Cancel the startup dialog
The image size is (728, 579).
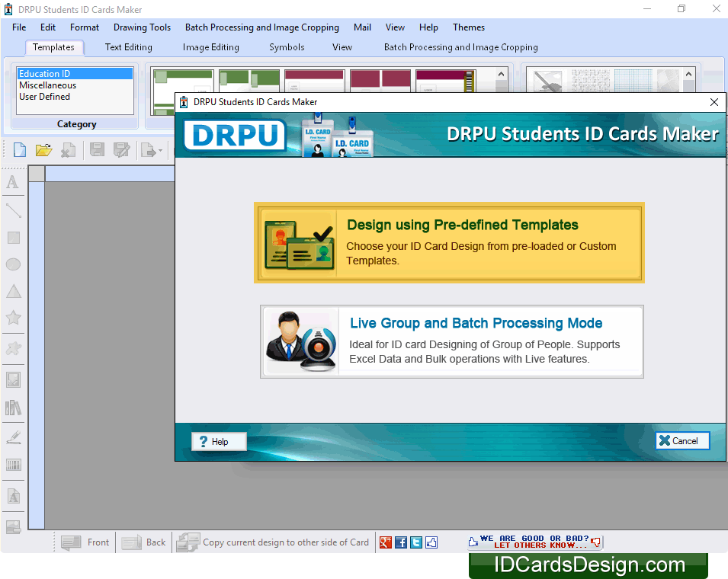pos(682,441)
